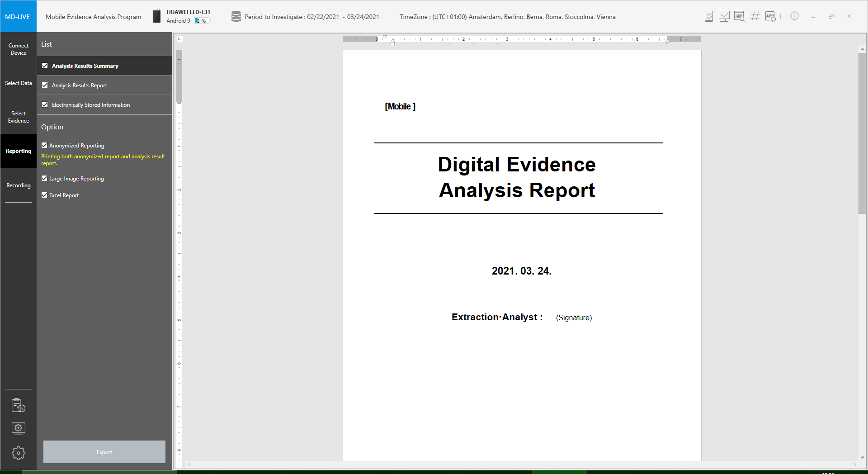
Task: Select Electronically Stored Information list row
Action: 104,104
